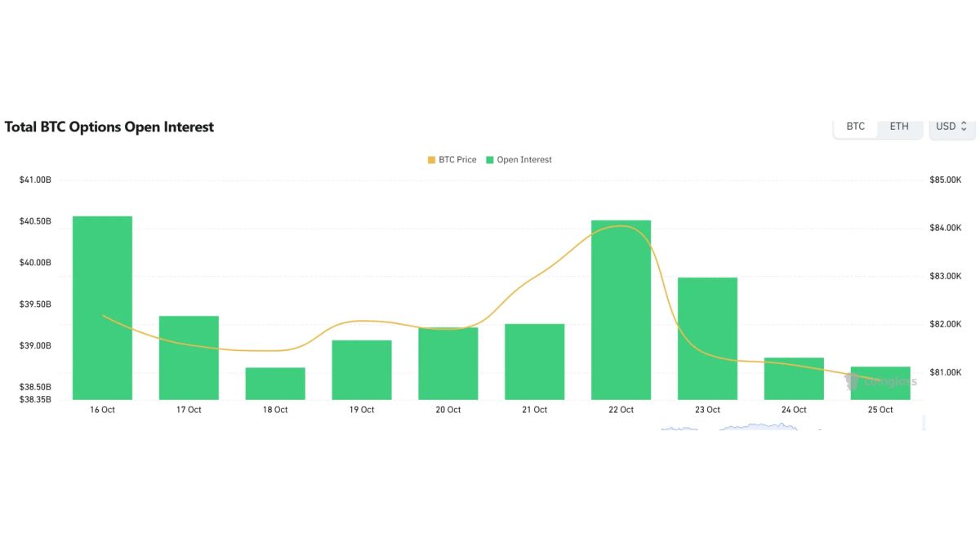Click the $83.00K right axis label
The height and width of the screenshot is (551, 980).
pos(946,276)
